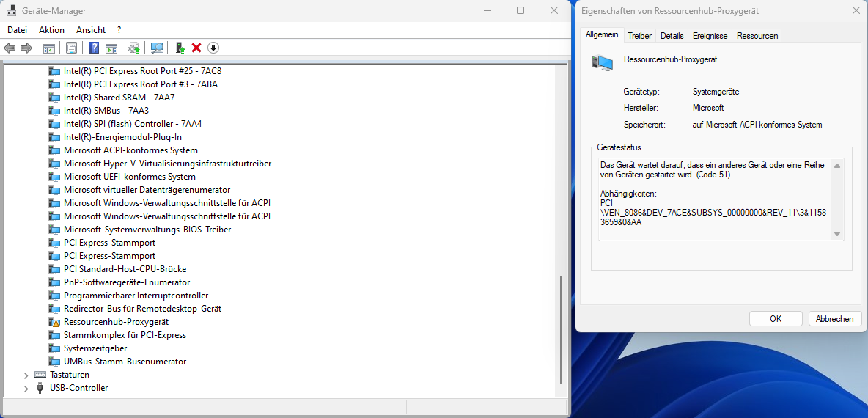The height and width of the screenshot is (418, 868).
Task: Select the Ressourcenhub-Proxygerät entry
Action: tap(117, 322)
